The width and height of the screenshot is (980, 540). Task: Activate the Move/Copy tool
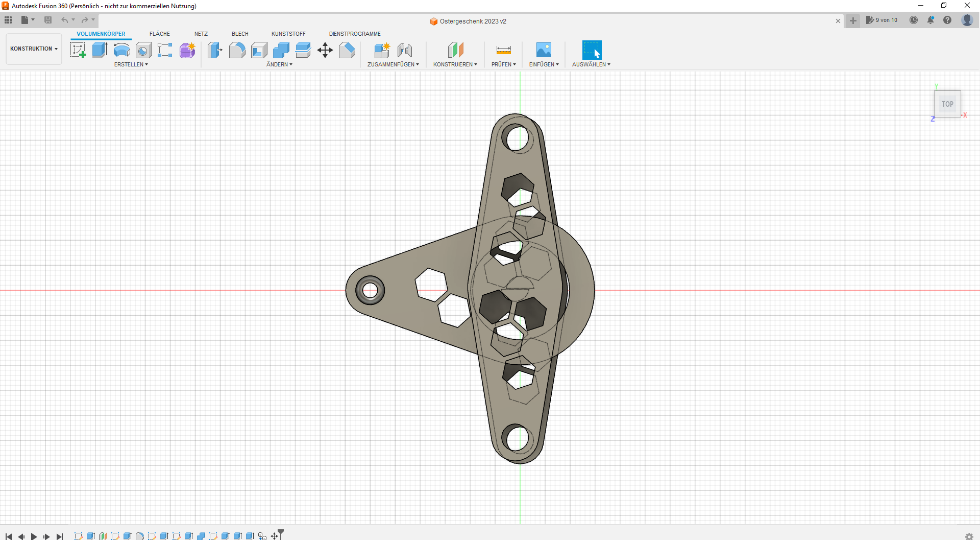[325, 50]
